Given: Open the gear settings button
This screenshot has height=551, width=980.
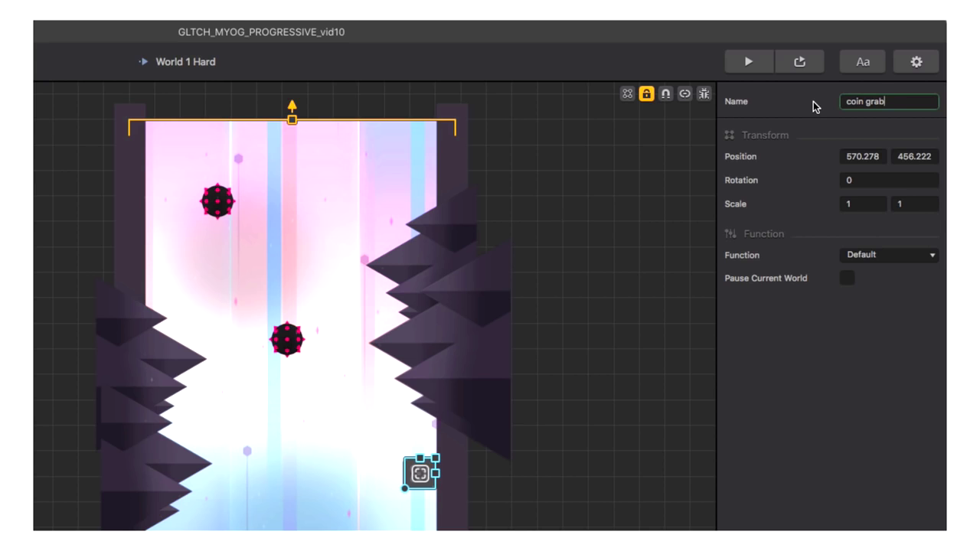Looking at the screenshot, I should tap(916, 62).
